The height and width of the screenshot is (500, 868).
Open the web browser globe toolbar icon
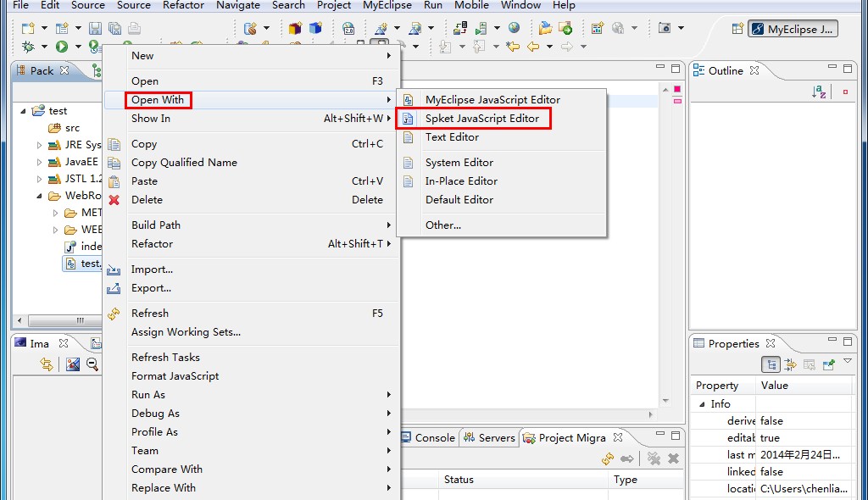(x=515, y=28)
